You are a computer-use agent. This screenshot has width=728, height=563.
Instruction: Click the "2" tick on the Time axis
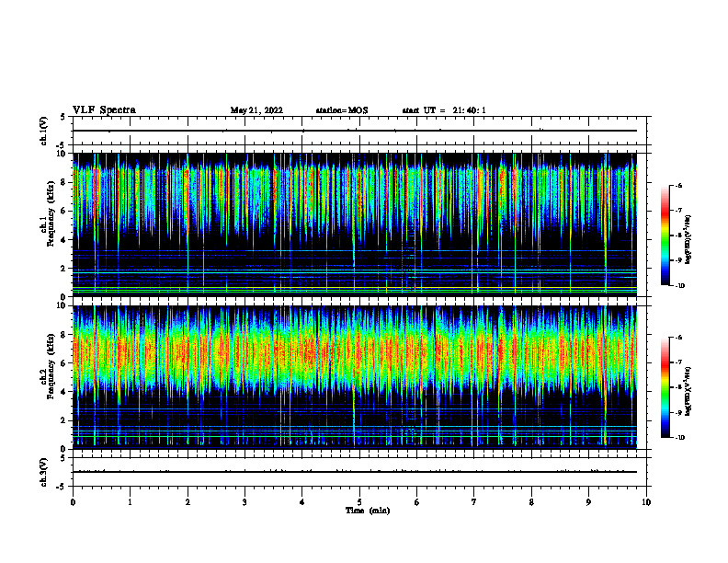pyautogui.click(x=188, y=502)
